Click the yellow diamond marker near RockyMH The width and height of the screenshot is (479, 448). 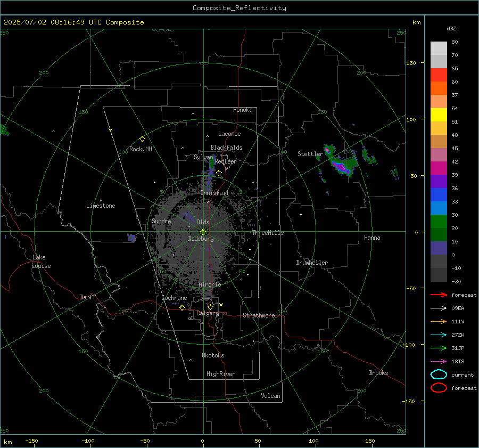tap(142, 139)
